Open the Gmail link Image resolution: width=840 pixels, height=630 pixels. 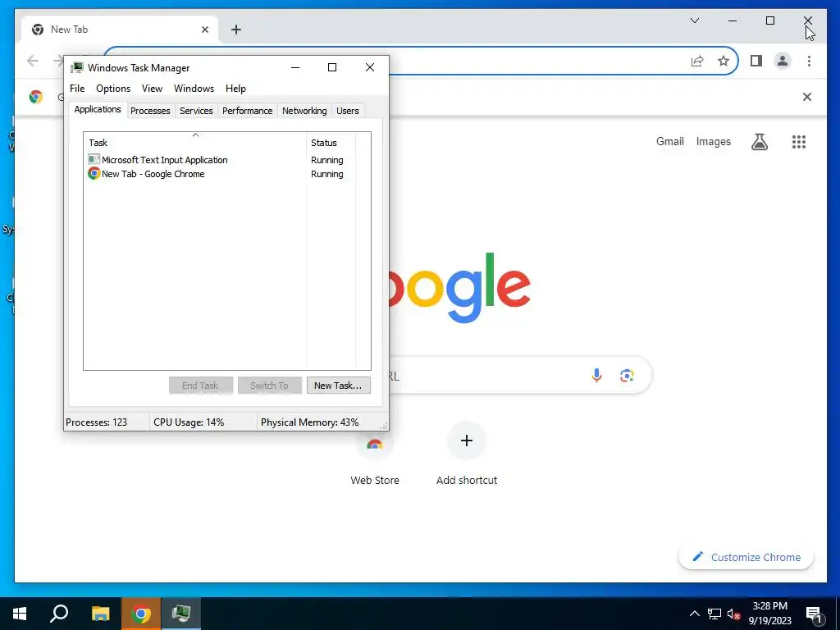point(670,141)
